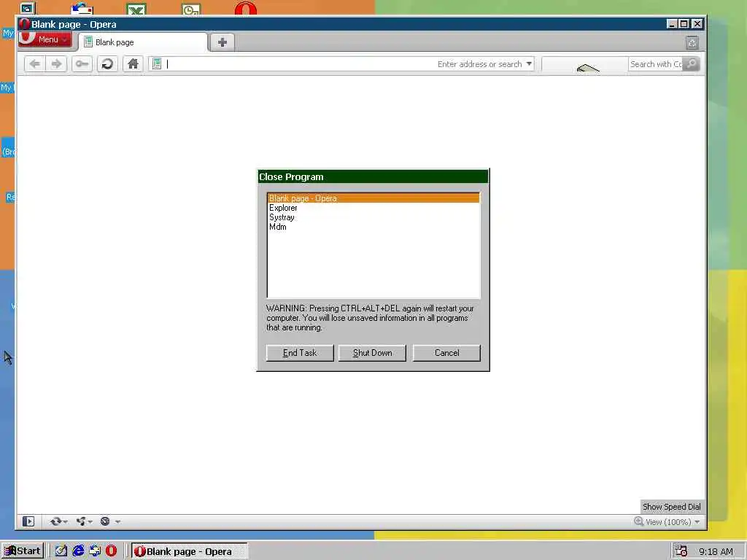Click the zoom magnifier icon beside View
Viewport: 747px width, 560px height.
(x=639, y=521)
